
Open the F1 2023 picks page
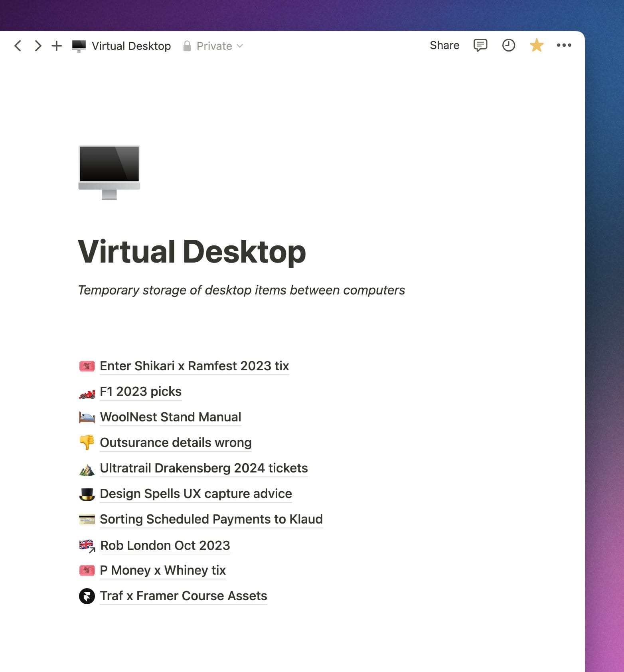tap(140, 391)
